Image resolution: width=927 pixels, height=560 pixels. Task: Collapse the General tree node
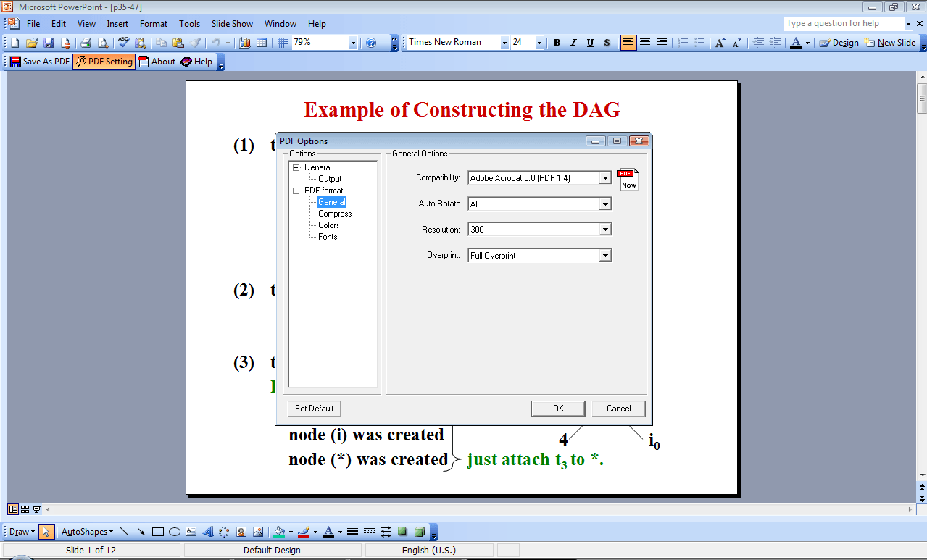(296, 167)
